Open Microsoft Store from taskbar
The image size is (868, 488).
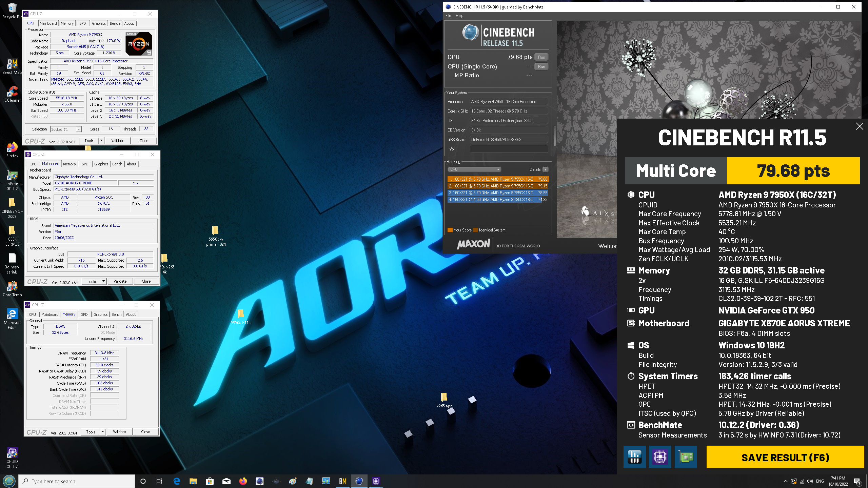[210, 481]
